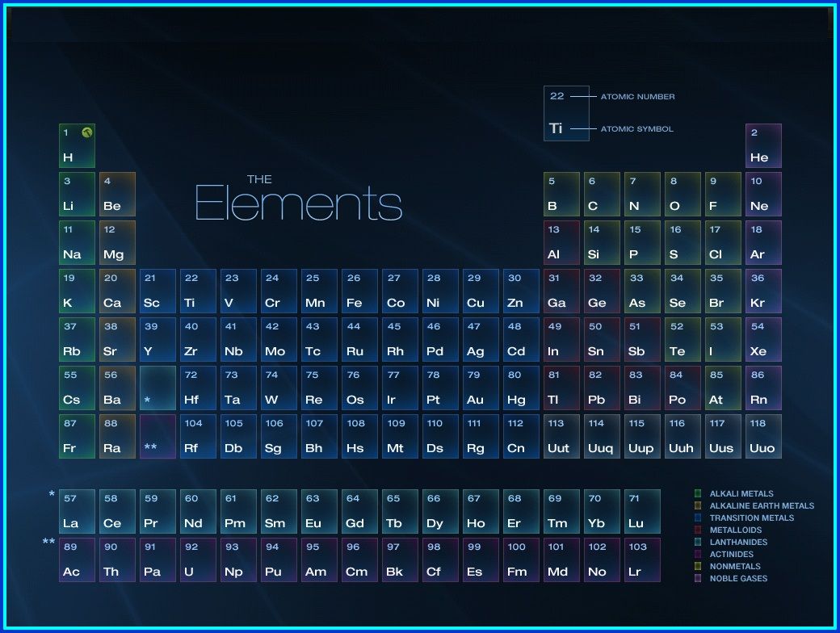This screenshot has width=840, height=633.
Task: Choose the Carbon (C) element tile
Action: point(601,194)
